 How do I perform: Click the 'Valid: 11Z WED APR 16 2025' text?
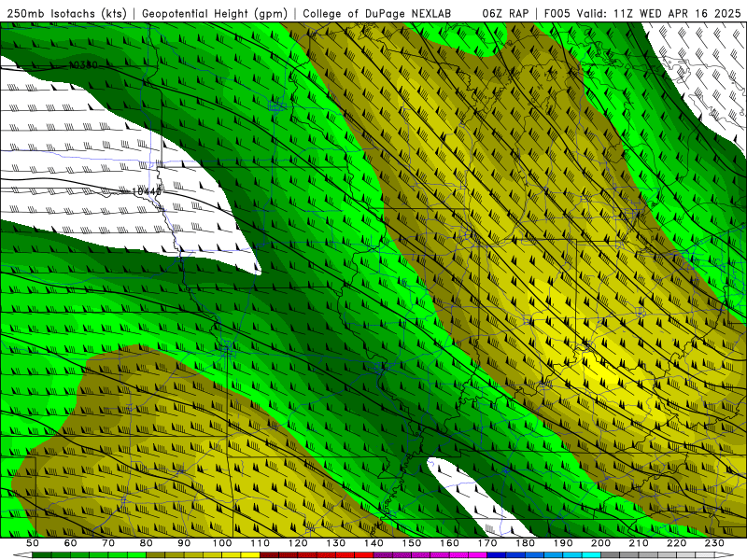(x=658, y=13)
